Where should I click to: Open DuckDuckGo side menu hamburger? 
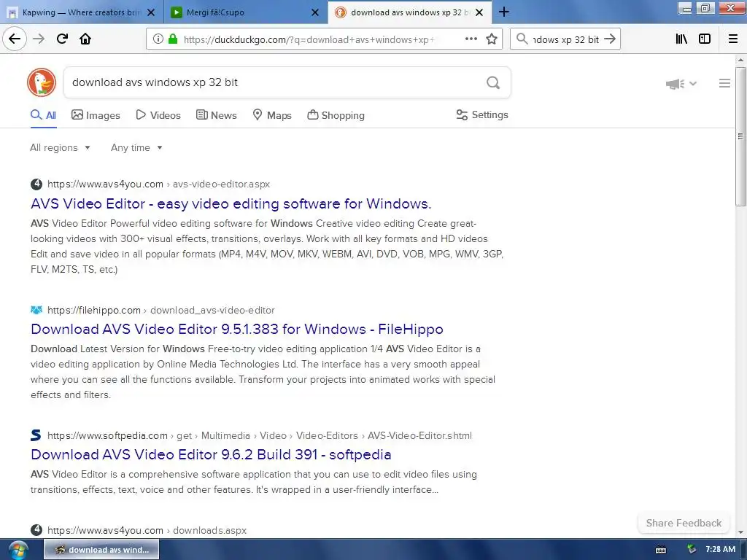tap(724, 83)
